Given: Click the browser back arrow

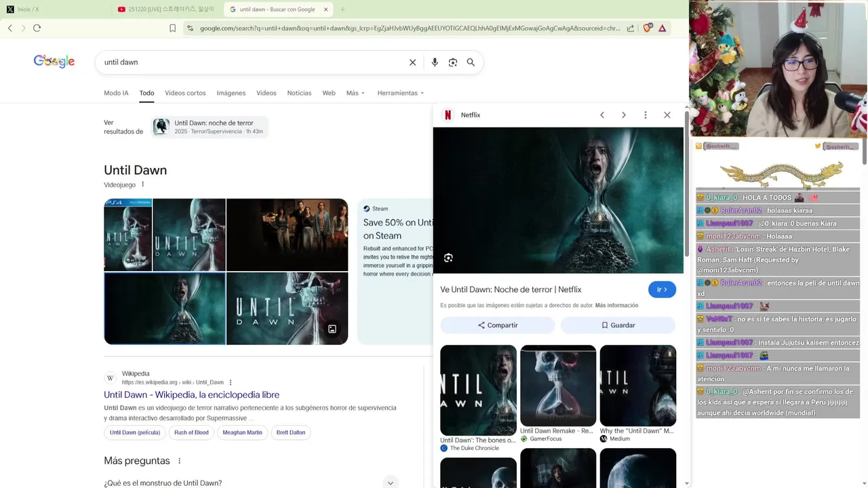Looking at the screenshot, I should [x=10, y=28].
